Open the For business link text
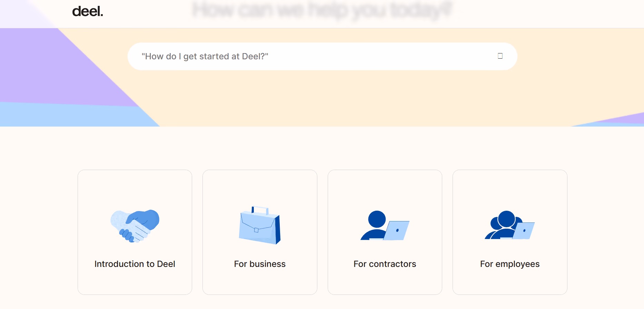This screenshot has width=644, height=309. click(x=260, y=264)
